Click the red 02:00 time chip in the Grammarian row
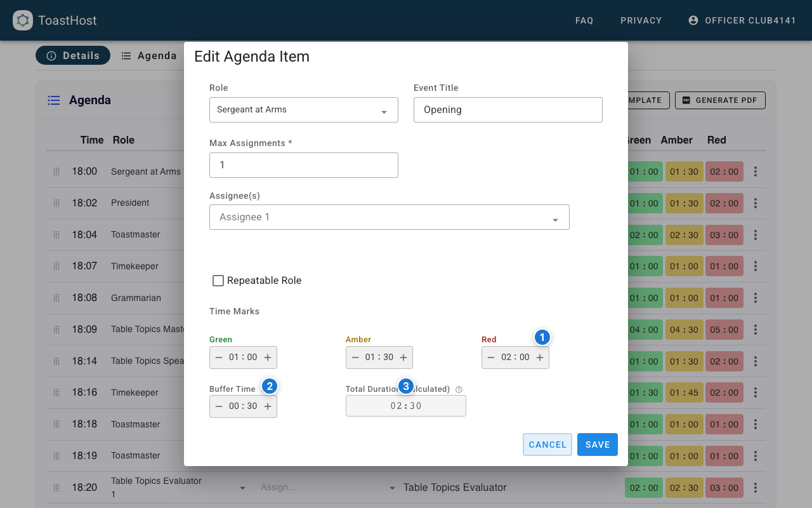812x508 pixels. coord(724,298)
